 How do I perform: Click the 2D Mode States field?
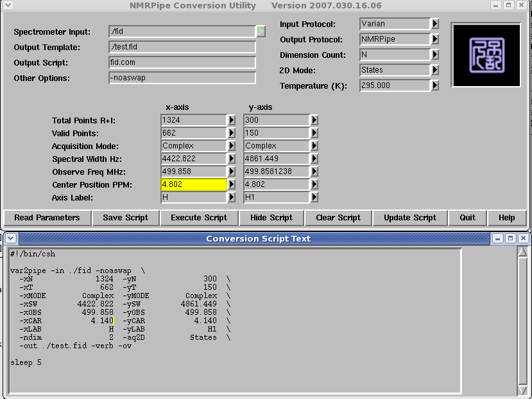tap(395, 70)
